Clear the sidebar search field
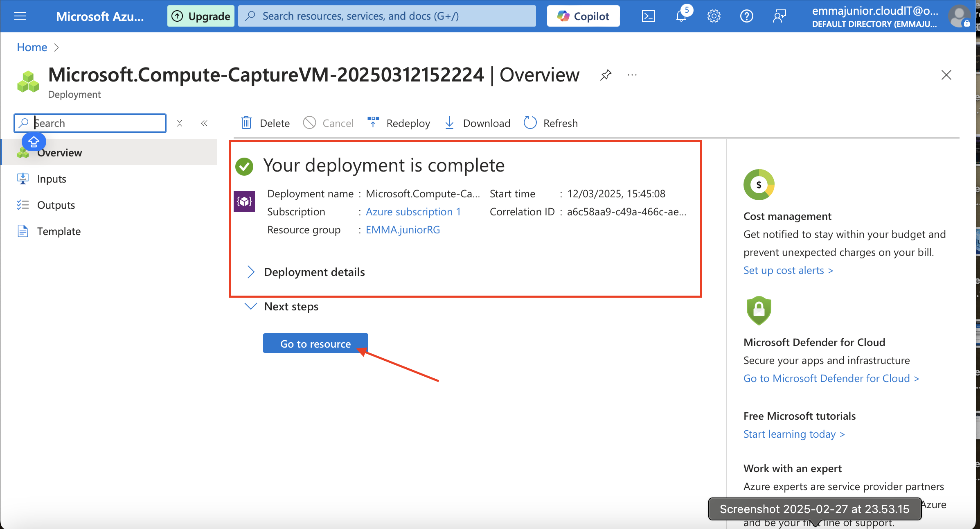This screenshot has width=980, height=529. 179,123
